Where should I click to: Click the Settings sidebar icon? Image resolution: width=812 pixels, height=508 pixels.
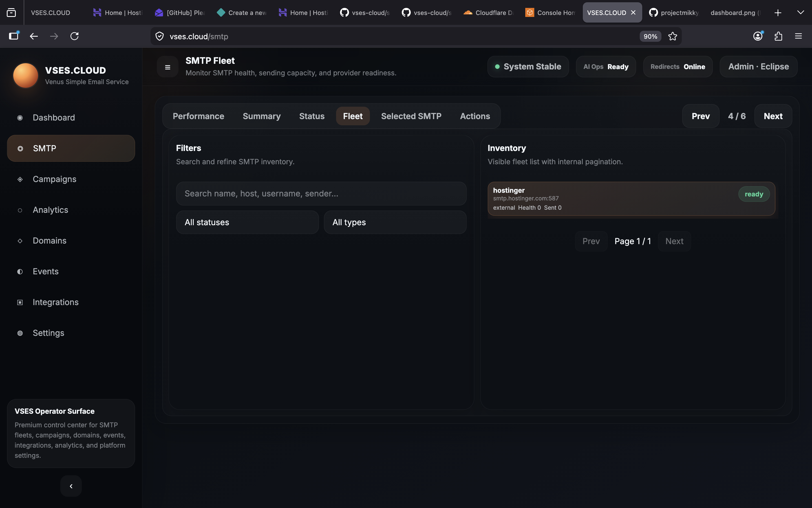[x=20, y=333]
